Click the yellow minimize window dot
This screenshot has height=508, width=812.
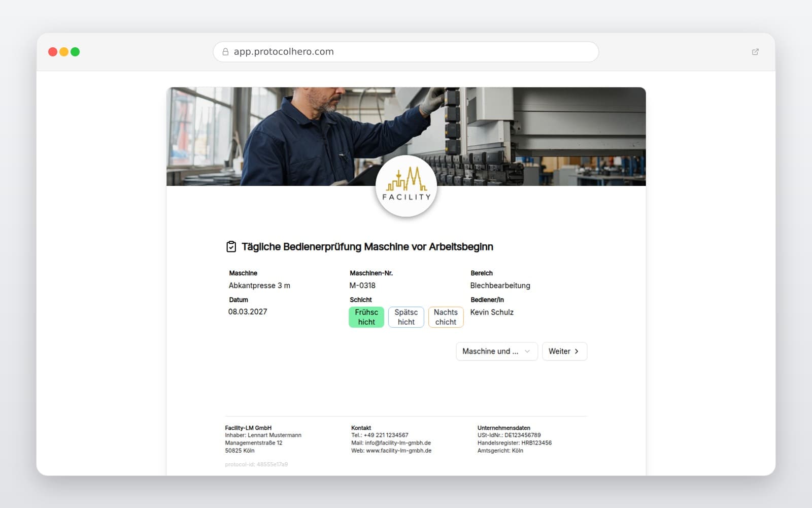pos(64,52)
